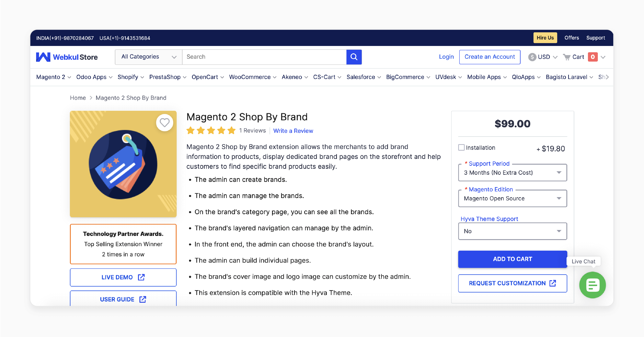The height and width of the screenshot is (337, 644).
Task: Open the USER GUIDE button
Action: (x=123, y=299)
